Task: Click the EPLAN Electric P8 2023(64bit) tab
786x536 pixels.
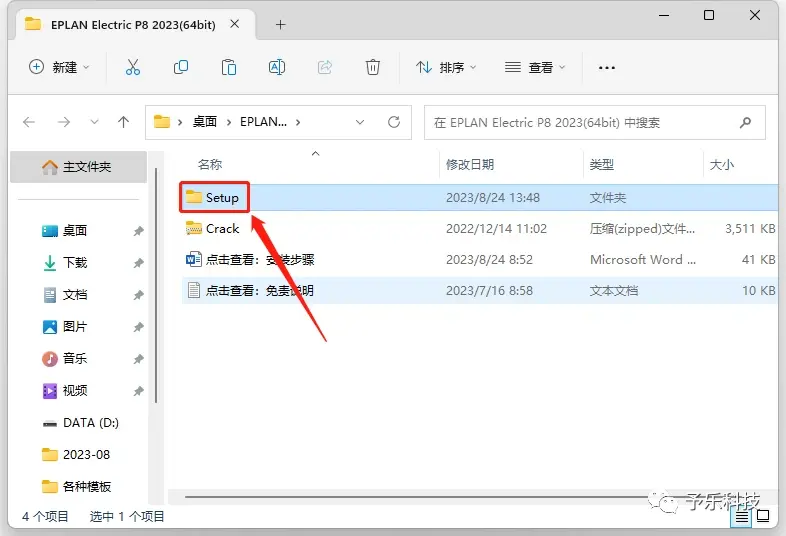Action: pos(133,25)
